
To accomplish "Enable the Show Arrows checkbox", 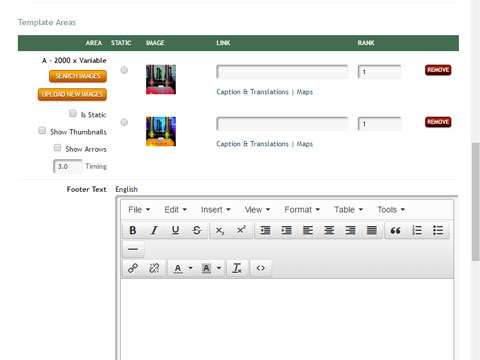I will [x=57, y=147].
